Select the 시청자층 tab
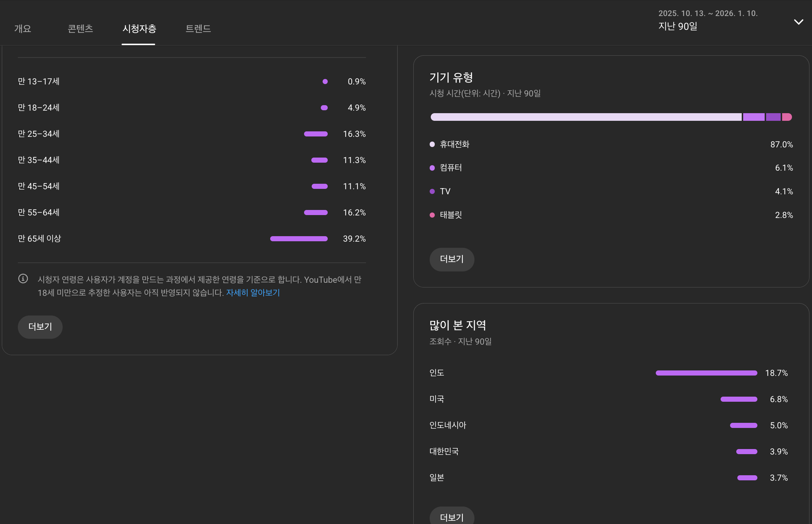This screenshot has height=524, width=812. [x=139, y=28]
